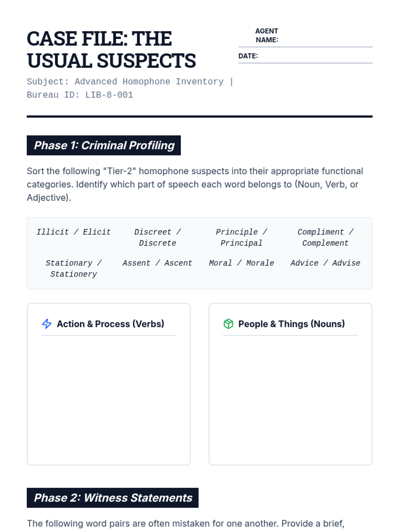The height and width of the screenshot is (532, 399).
Task: Click the Bureau ID LIB-8-001 subtitle
Action: tap(80, 95)
